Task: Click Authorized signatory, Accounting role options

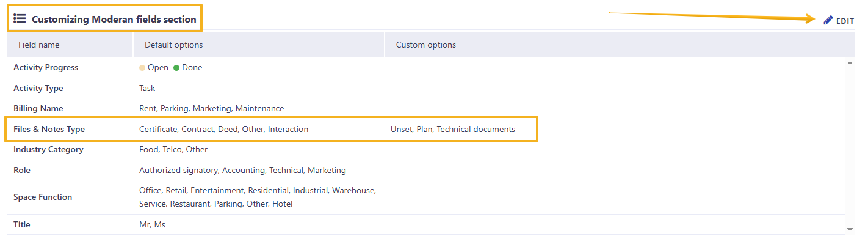Action: (242, 170)
